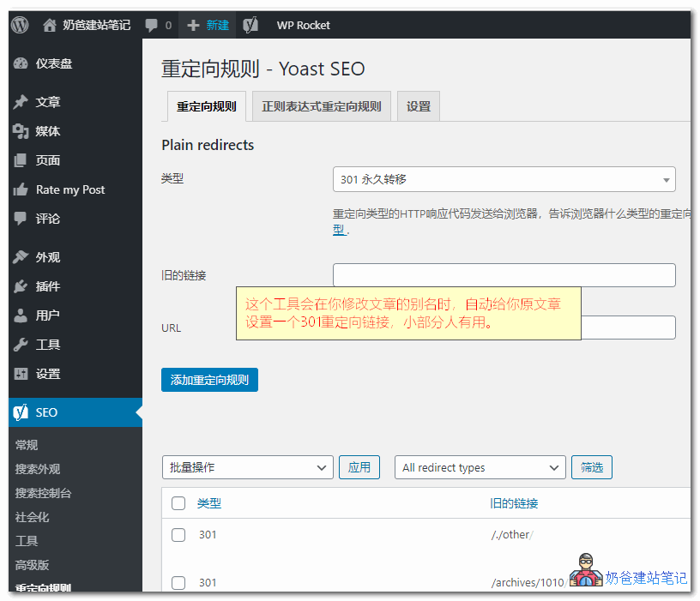Click the WordPress logo in the top bar
The width and height of the screenshot is (700, 601).
[x=19, y=25]
